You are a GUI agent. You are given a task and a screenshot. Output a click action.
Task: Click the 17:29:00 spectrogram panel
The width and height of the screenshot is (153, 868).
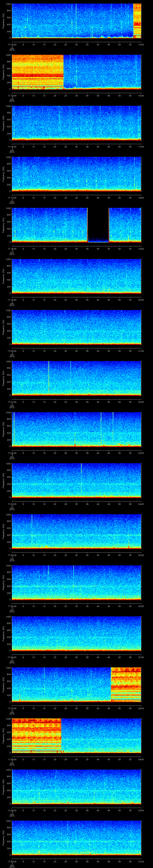76,786
